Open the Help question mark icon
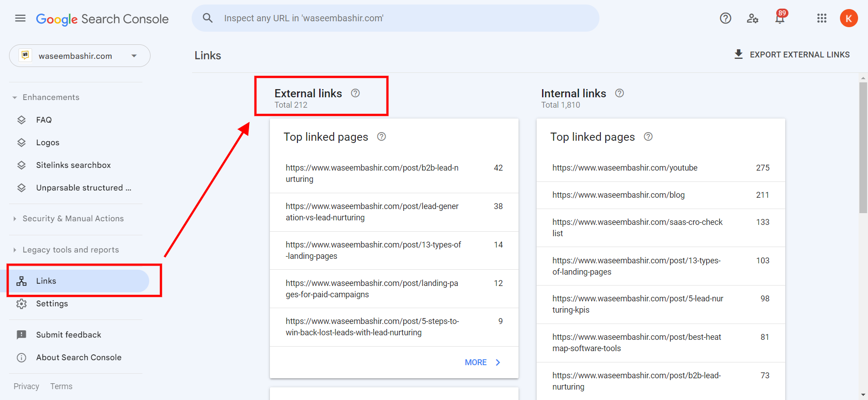 pyautogui.click(x=726, y=18)
